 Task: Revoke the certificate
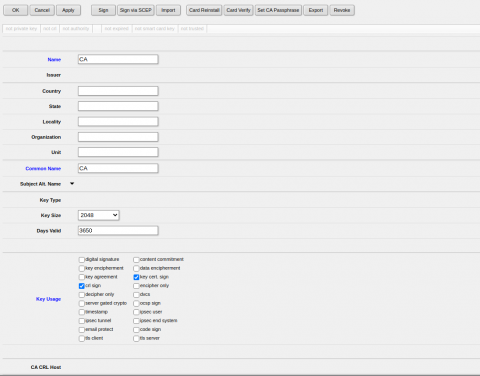342,10
